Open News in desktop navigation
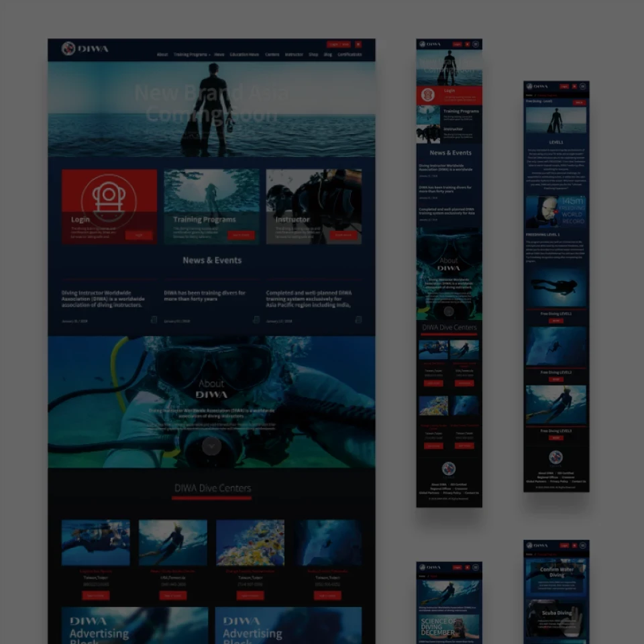The width and height of the screenshot is (644, 644). click(219, 54)
